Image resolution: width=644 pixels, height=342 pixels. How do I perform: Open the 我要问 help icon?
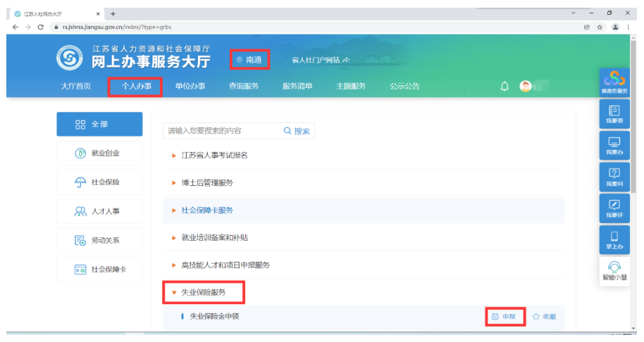pyautogui.click(x=614, y=176)
